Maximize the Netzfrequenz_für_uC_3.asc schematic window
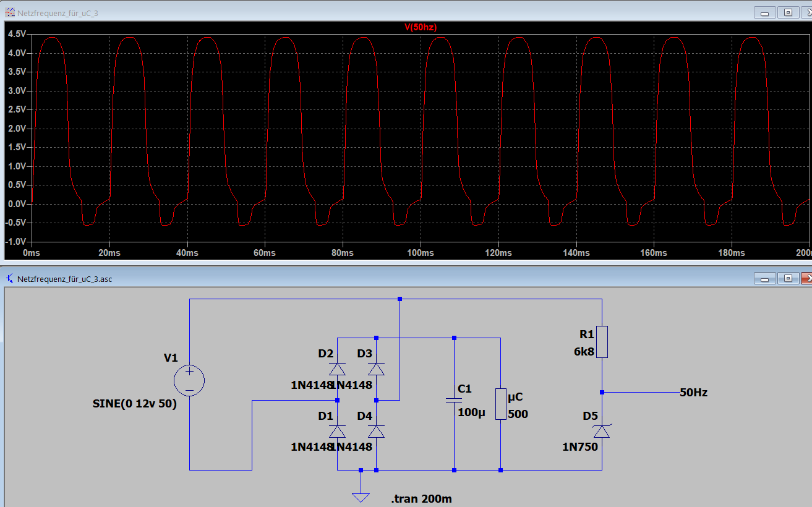The image size is (812, 507). (788, 278)
